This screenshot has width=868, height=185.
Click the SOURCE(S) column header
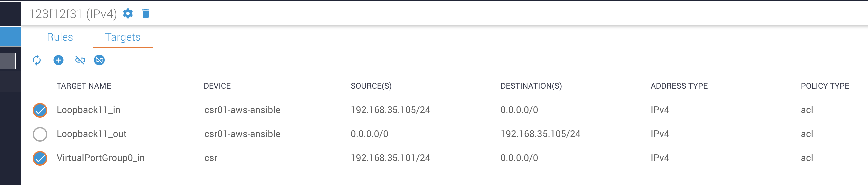coord(371,86)
